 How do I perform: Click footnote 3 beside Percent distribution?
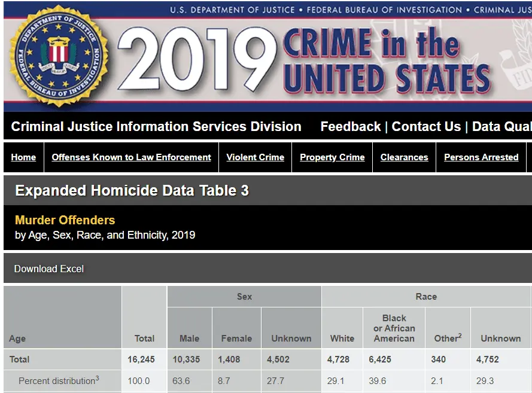tap(97, 378)
